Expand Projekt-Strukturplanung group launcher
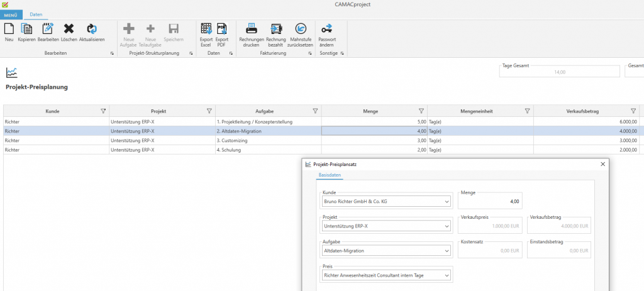This screenshot has width=644, height=291. click(191, 53)
